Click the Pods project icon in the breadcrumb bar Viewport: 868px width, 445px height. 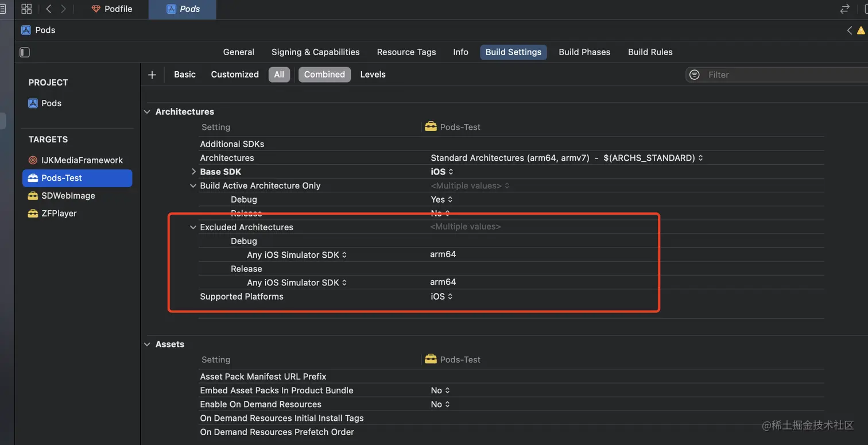pyautogui.click(x=26, y=30)
